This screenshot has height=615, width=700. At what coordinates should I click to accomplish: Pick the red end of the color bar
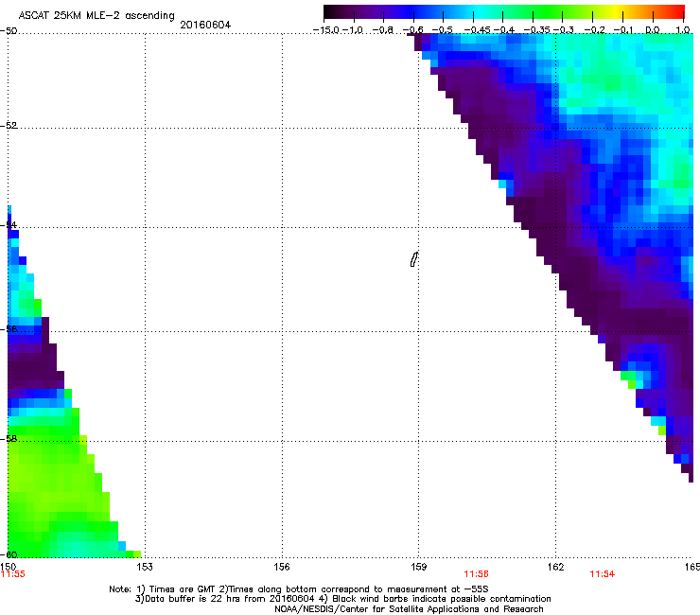point(678,11)
